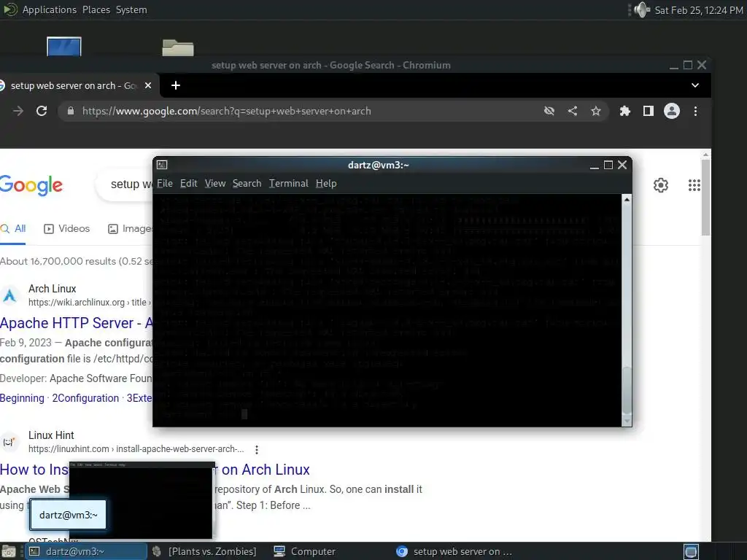The image size is (747, 560).
Task: Open the Applications menu in top panel
Action: coord(49,9)
